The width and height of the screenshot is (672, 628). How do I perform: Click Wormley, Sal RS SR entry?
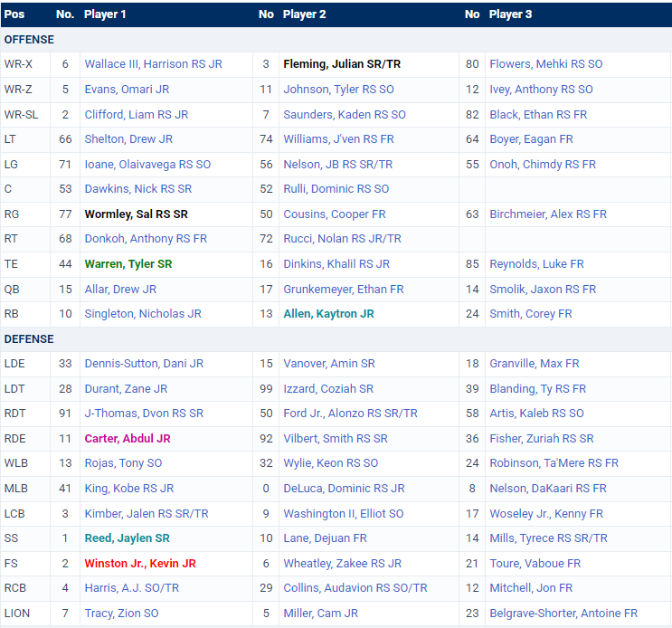(x=137, y=214)
